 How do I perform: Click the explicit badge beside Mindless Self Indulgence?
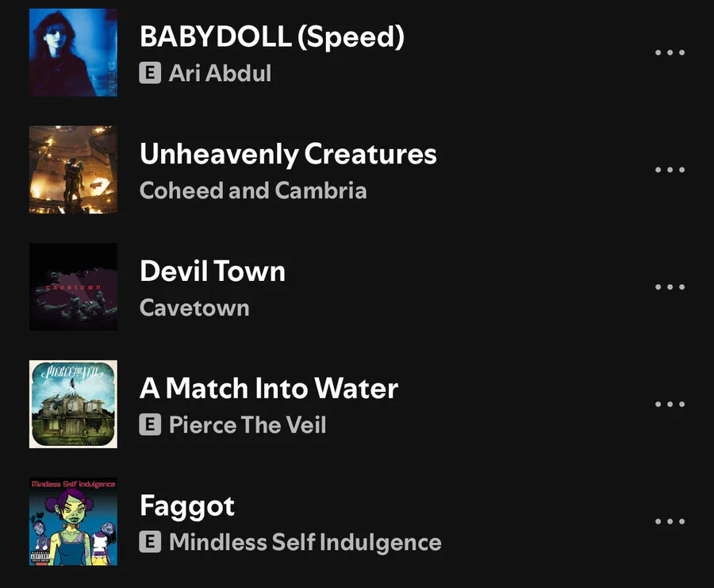[149, 543]
